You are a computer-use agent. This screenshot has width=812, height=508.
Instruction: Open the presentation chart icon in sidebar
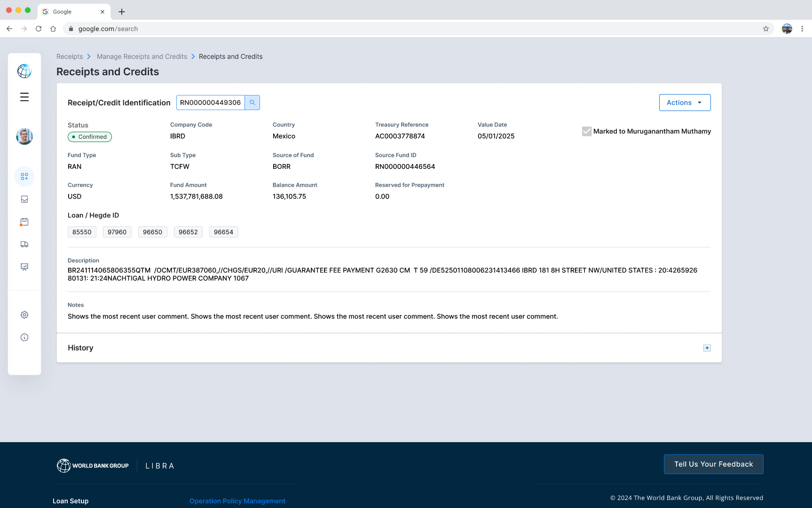click(24, 267)
